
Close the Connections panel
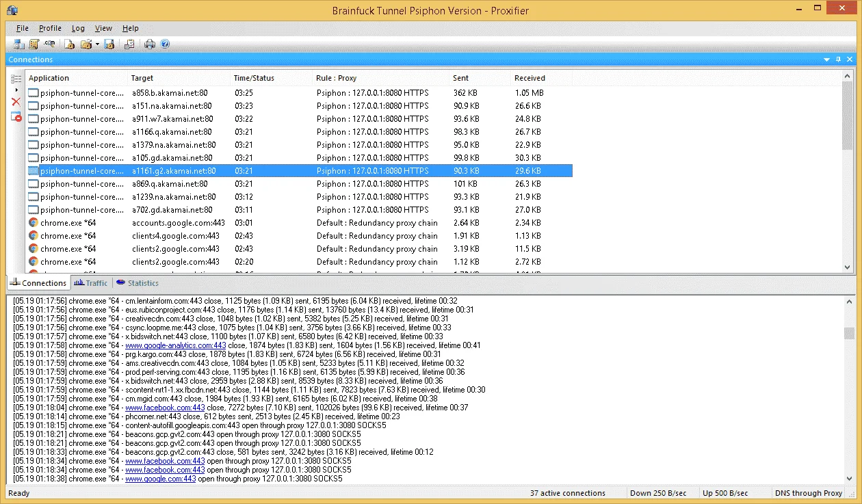click(x=850, y=59)
